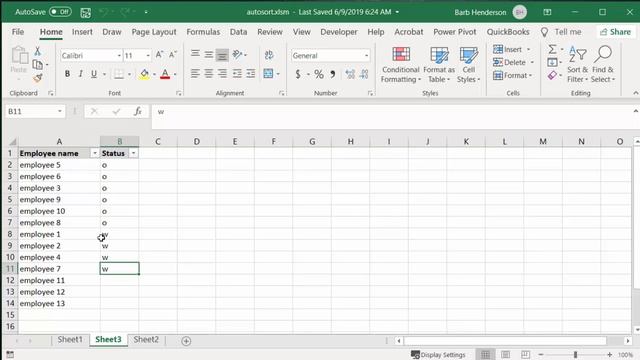Apply Percent Style
Screen dimensions: 640x360
(319, 74)
